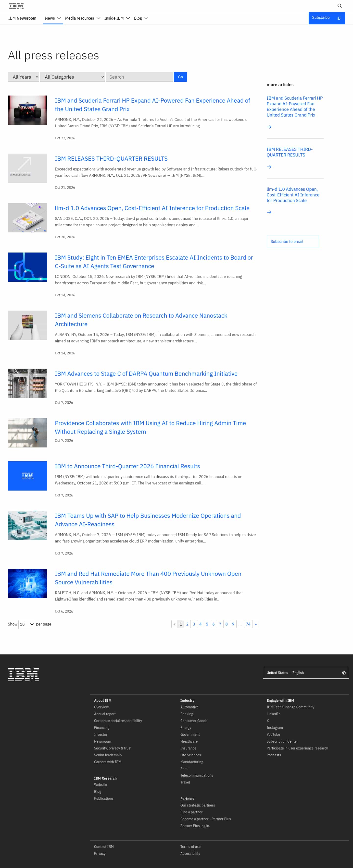Screen dimensions: 353x868
Task: Click arrow under Ferrari sidebar article
Action: pyautogui.click(x=269, y=127)
